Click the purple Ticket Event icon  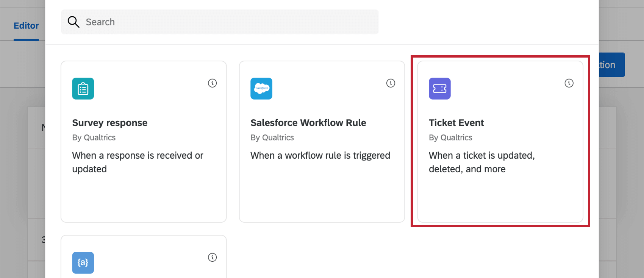tap(439, 89)
